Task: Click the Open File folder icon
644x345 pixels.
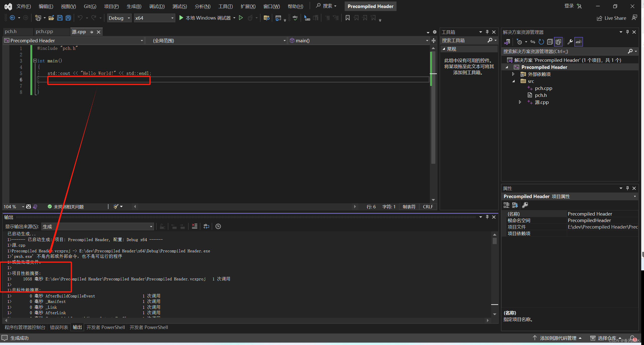Action: coord(51,18)
